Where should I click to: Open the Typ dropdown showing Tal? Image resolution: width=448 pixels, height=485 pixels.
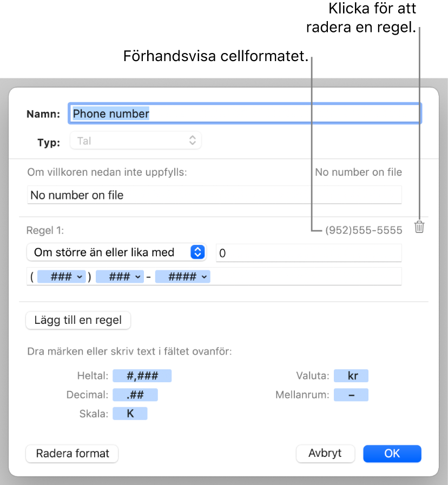pyautogui.click(x=136, y=141)
